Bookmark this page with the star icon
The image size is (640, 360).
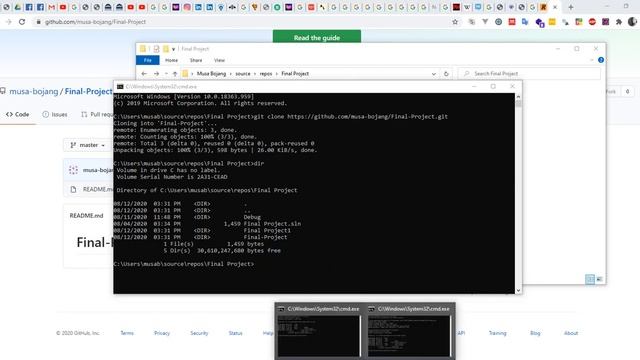(x=455, y=22)
